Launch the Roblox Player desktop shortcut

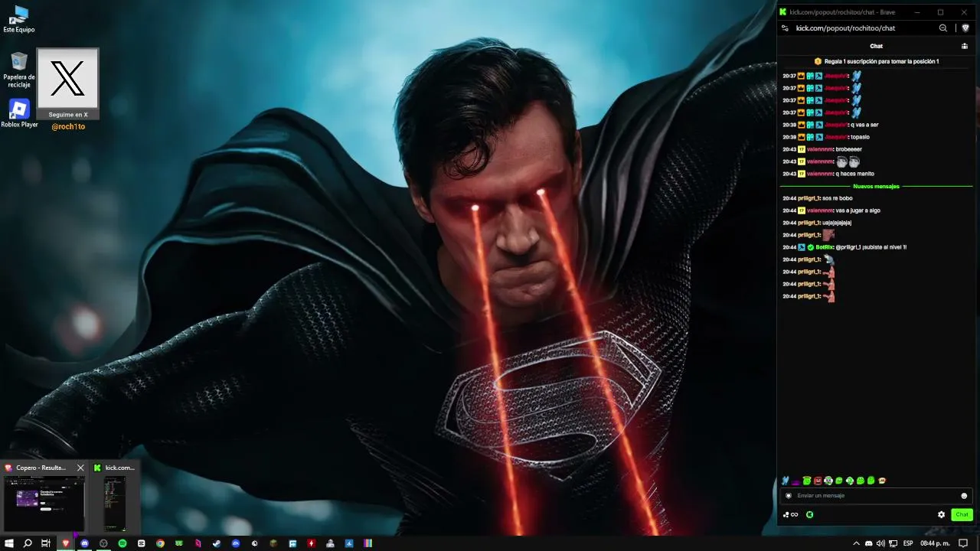point(19,113)
